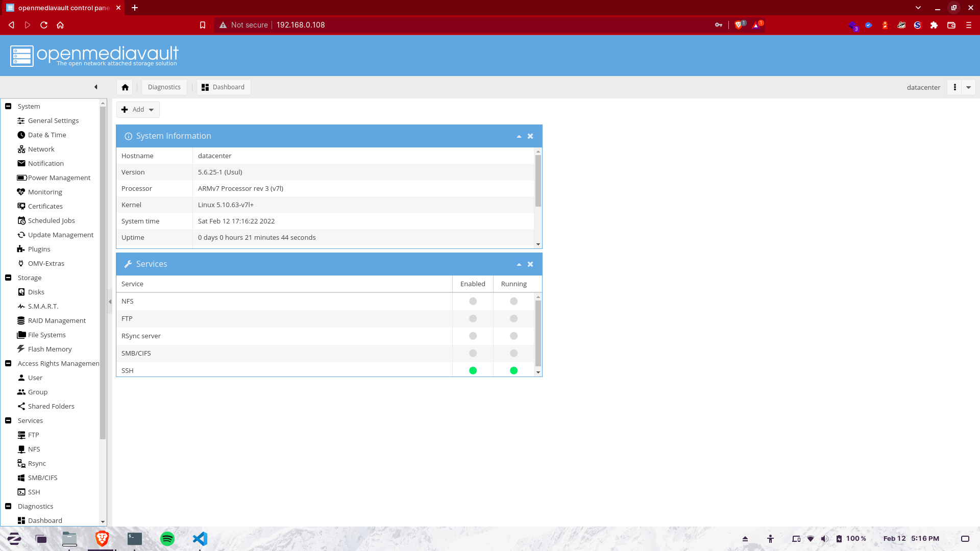This screenshot has width=980, height=551.
Task: Click the openmediavault logo
Action: pyautogui.click(x=94, y=56)
